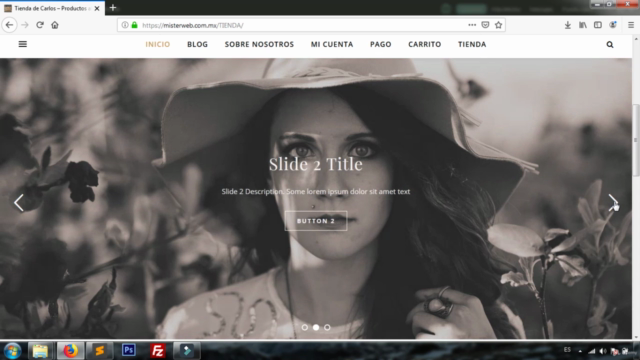Click the green padlock security icon

(135, 25)
